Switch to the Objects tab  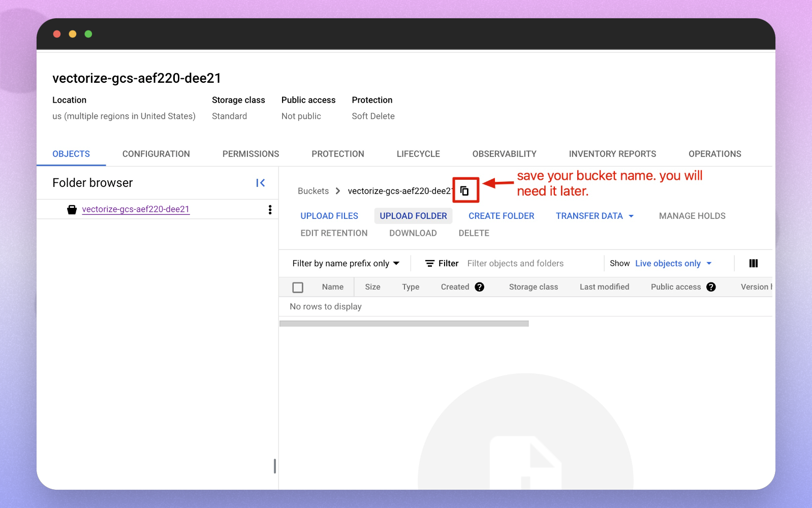coord(71,154)
